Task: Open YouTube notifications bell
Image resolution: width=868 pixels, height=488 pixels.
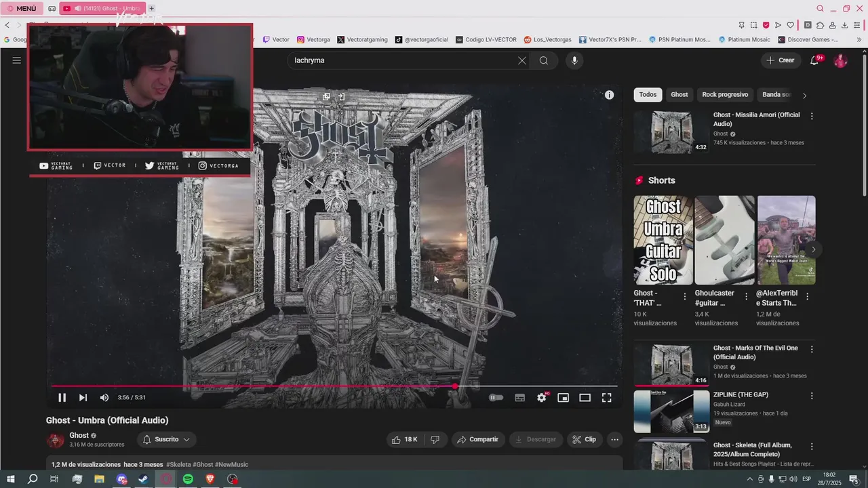Action: coord(815,60)
